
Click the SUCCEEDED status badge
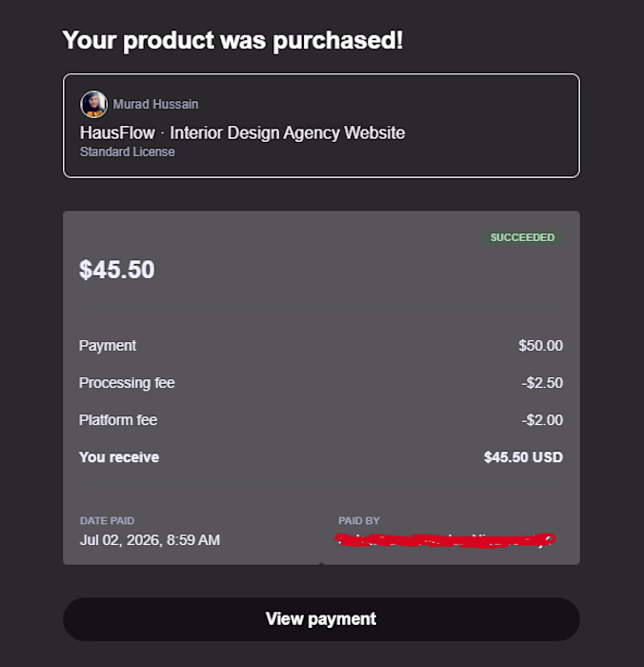coord(522,237)
